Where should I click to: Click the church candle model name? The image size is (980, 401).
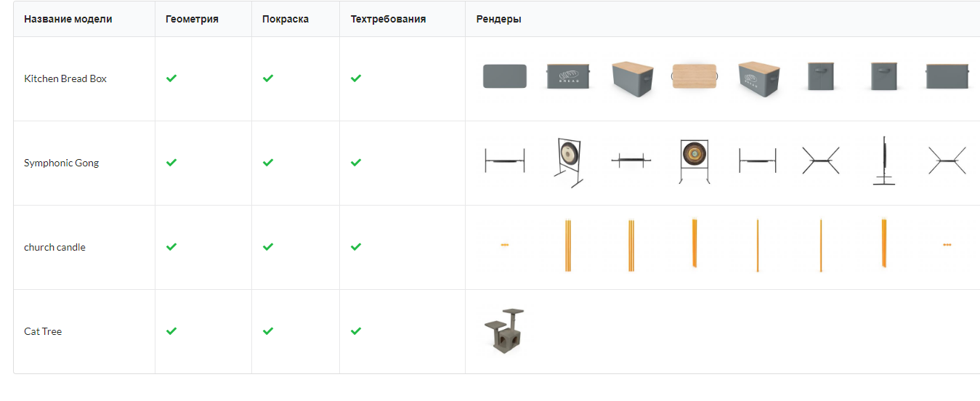point(54,247)
